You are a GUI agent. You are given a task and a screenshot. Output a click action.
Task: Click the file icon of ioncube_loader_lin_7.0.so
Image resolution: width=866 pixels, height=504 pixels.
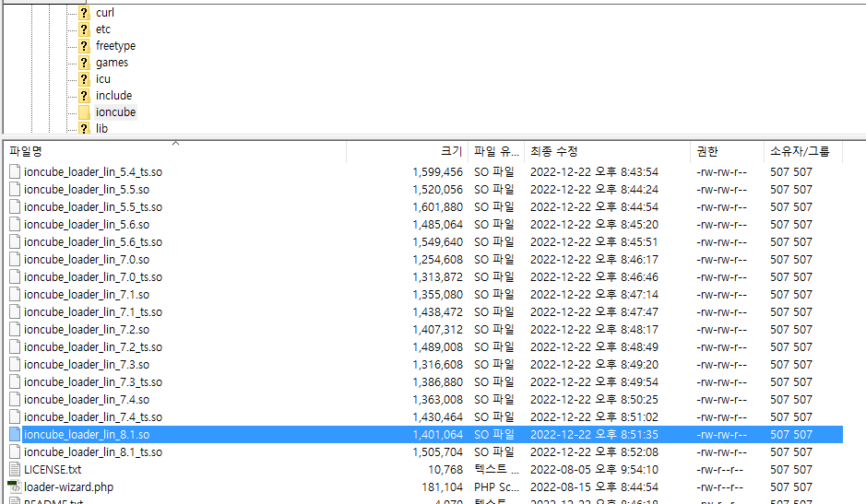[15, 260]
